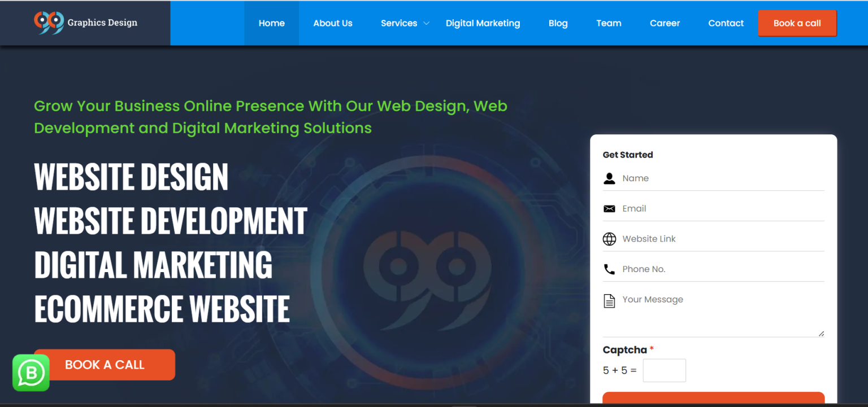Click the envelope icon beside Email field
The width and height of the screenshot is (868, 407).
(609, 208)
